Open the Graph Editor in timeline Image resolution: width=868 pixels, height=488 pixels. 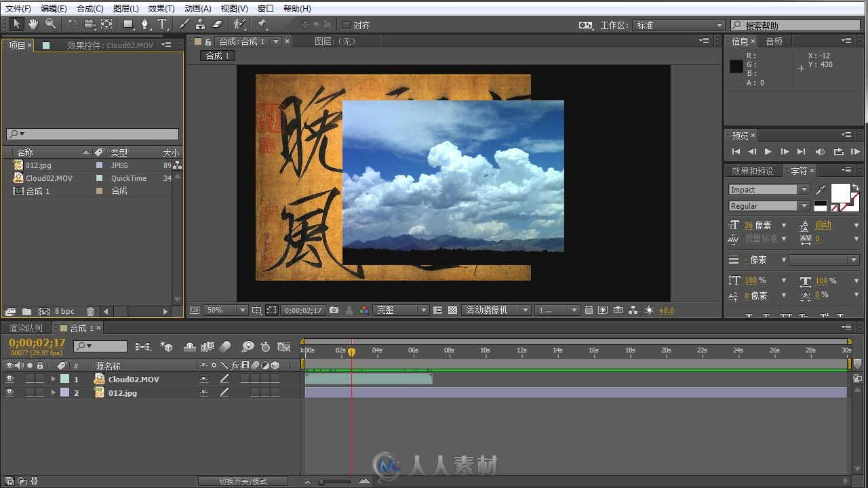[x=284, y=346]
